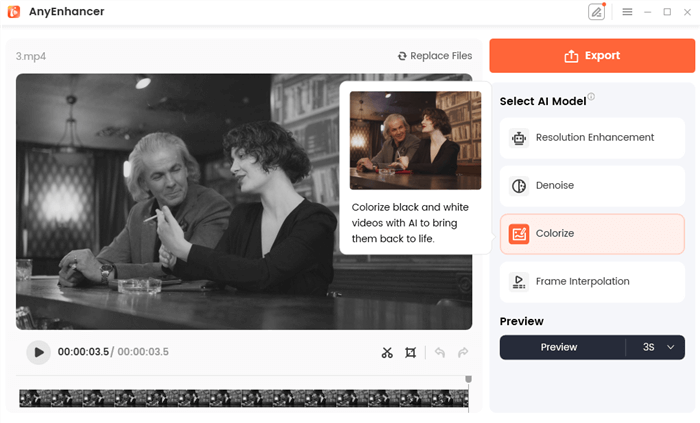Expand the 3S preview duration dropdown
The image size is (700, 423).
pos(656,347)
